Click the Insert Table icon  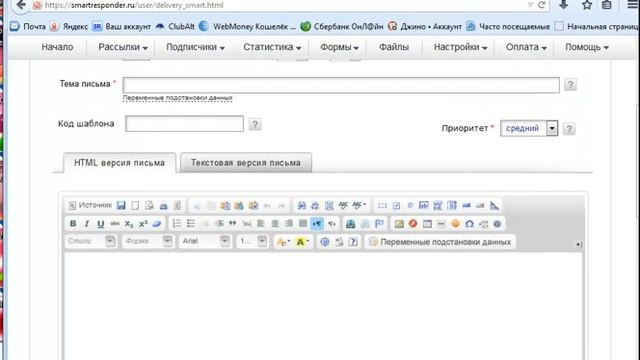tap(427, 224)
